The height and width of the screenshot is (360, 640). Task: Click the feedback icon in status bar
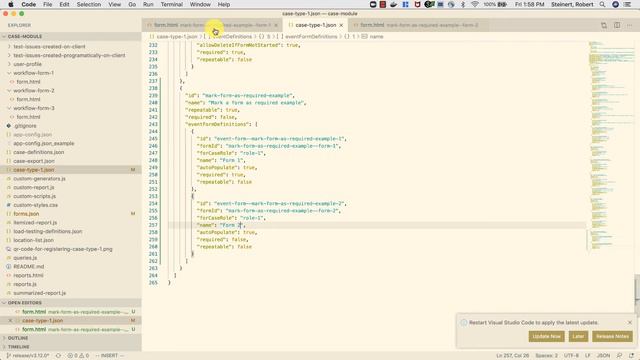[x=619, y=356]
